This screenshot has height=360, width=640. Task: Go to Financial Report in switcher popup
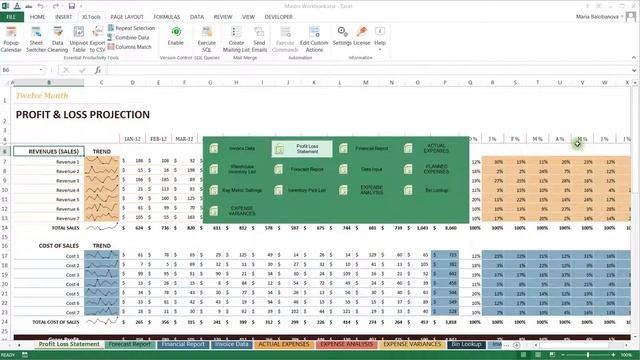pyautogui.click(x=365, y=148)
